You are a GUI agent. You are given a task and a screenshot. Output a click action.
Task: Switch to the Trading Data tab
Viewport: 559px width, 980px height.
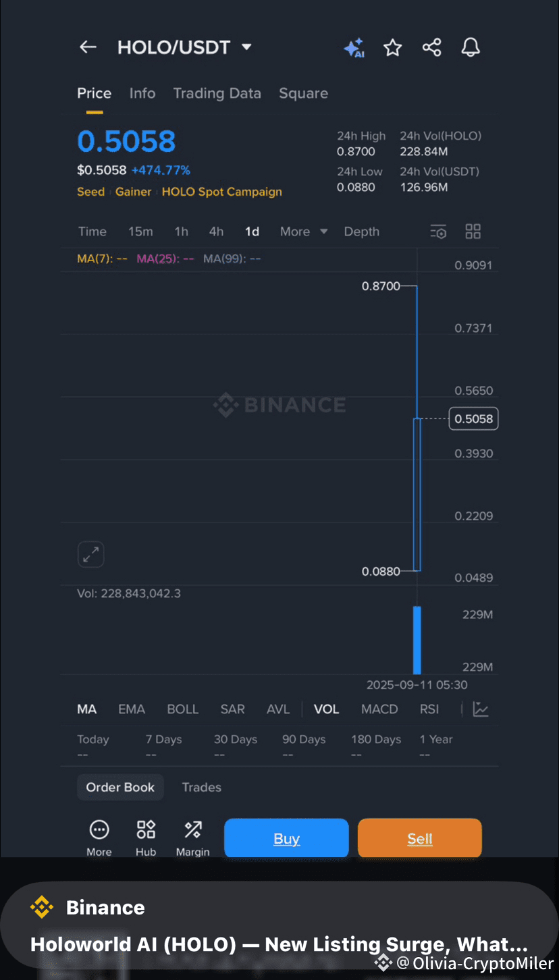click(x=217, y=93)
